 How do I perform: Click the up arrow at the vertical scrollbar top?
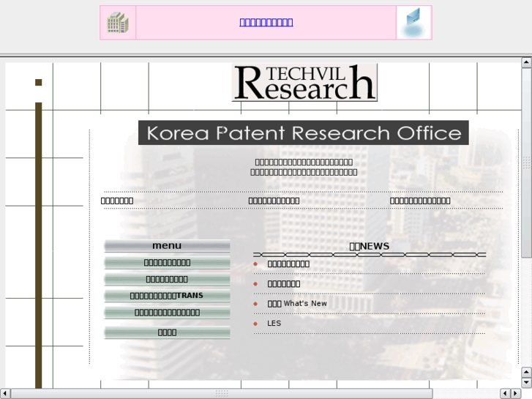[526, 62]
